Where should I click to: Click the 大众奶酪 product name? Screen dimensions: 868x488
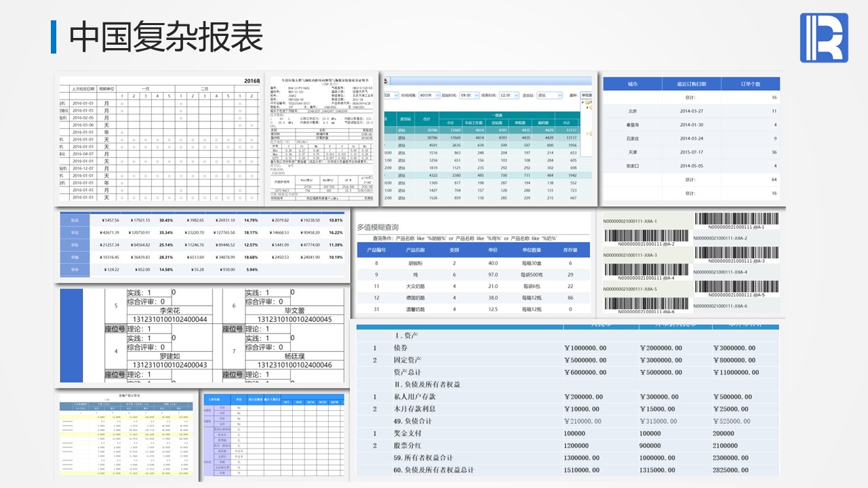(414, 286)
